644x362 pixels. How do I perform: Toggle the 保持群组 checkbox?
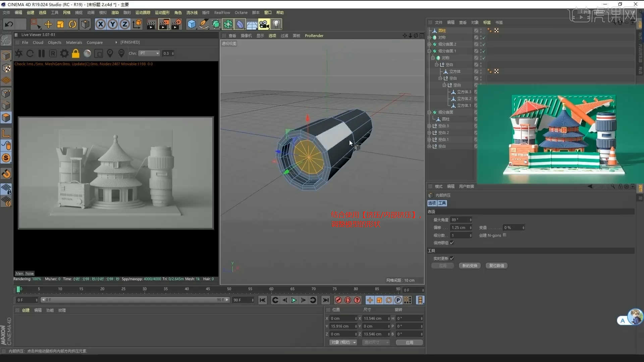click(452, 243)
